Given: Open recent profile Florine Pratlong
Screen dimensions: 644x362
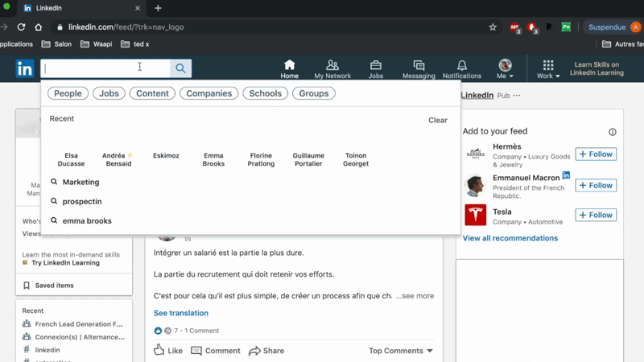Looking at the screenshot, I should [261, 159].
